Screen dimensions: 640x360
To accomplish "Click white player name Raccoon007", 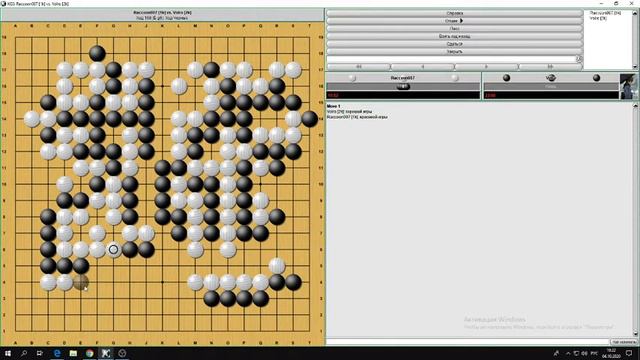I will 402,78.
